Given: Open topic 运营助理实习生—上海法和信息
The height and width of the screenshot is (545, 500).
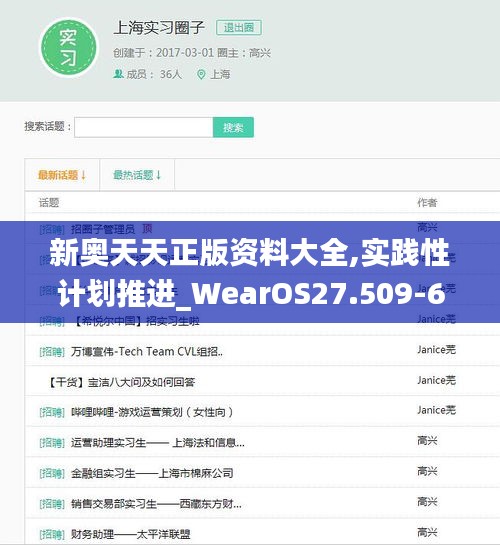Looking at the screenshot, I should click(157, 443).
